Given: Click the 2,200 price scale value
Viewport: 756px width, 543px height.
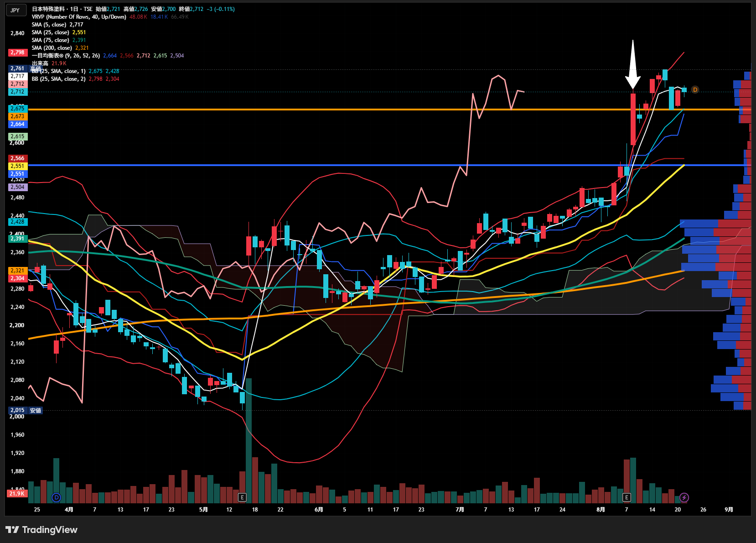Looking at the screenshot, I should pos(17,325).
